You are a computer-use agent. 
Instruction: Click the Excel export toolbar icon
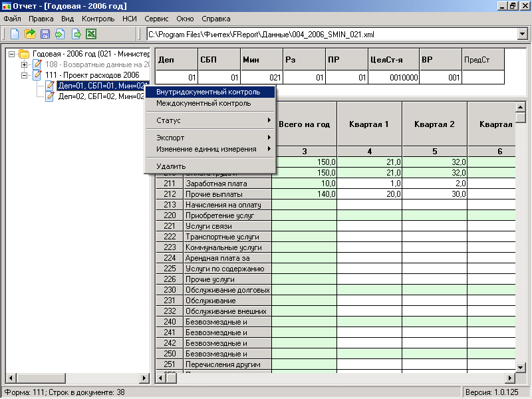pos(91,34)
